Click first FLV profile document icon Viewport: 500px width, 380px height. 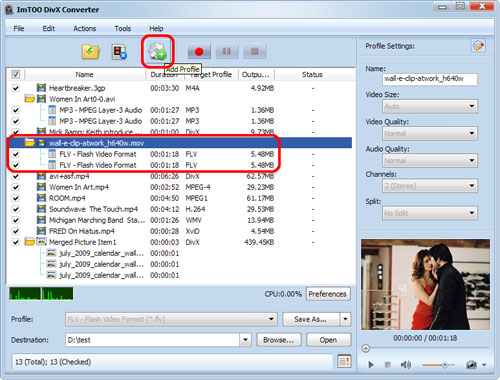[x=52, y=154]
